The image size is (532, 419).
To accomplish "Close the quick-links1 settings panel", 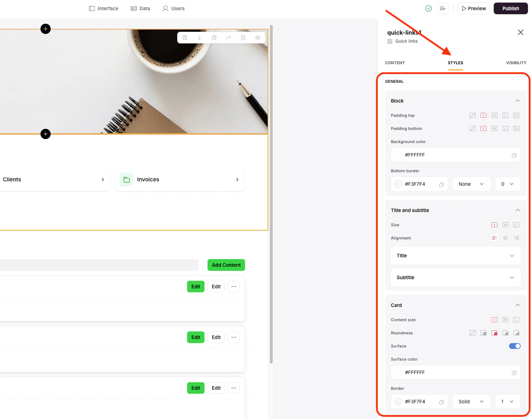I will [521, 32].
